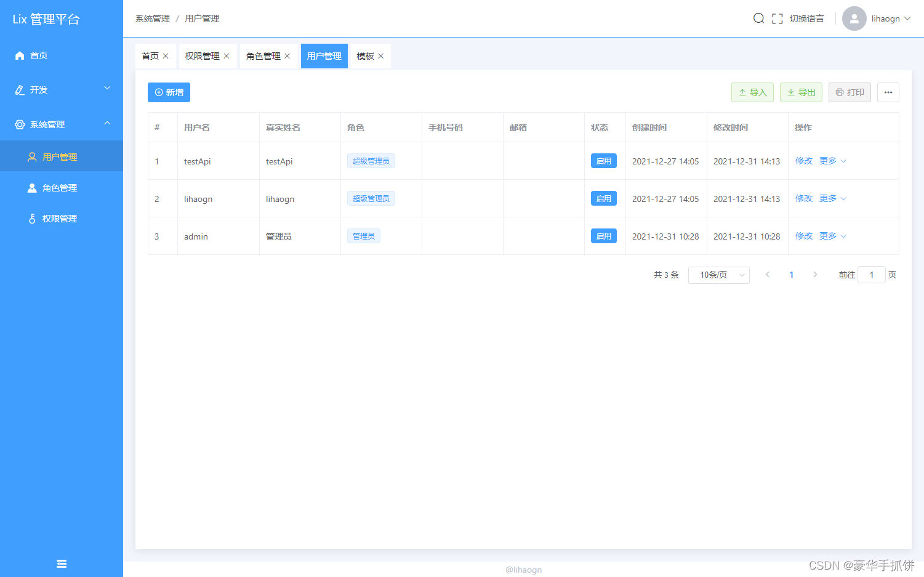Screen dimensions: 924x577
Task: Toggle fullscreen with the bracket icon
Action: (777, 18)
